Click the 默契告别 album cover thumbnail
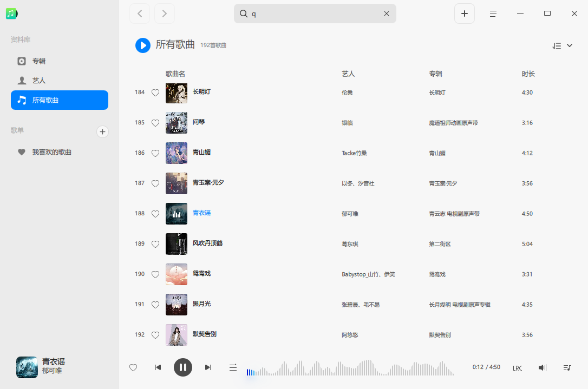Viewport: 588px width, 389px height. click(x=177, y=335)
